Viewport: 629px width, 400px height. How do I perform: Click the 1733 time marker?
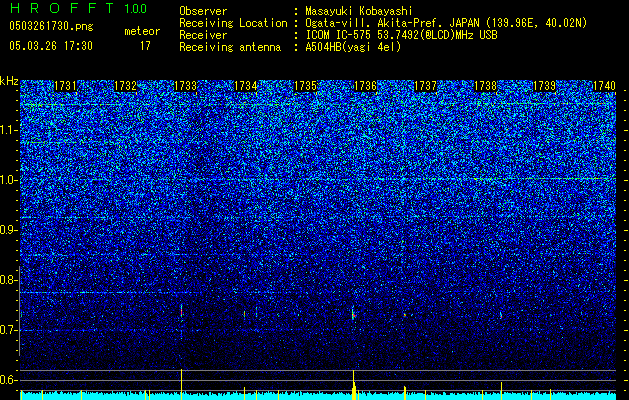tap(185, 86)
